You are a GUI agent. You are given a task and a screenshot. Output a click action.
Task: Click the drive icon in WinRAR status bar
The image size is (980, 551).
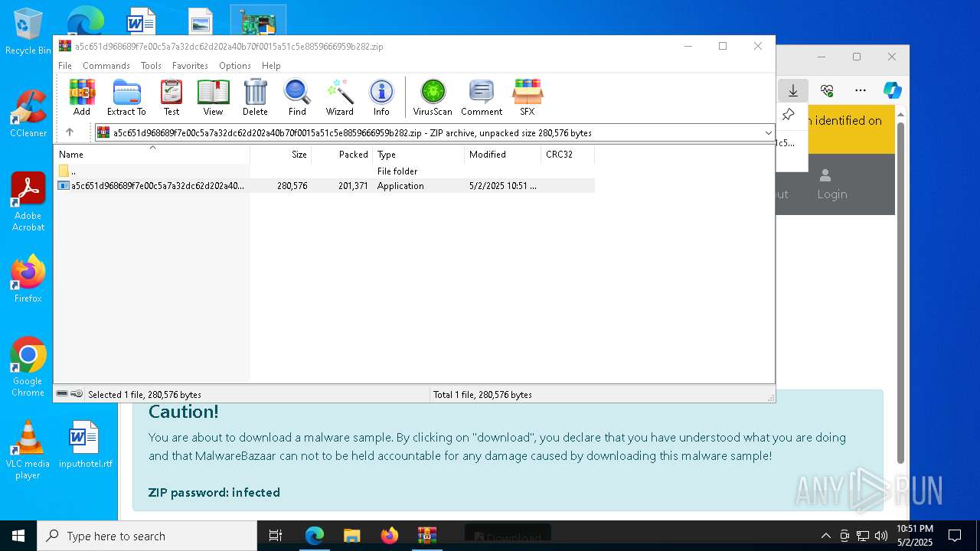(x=62, y=394)
